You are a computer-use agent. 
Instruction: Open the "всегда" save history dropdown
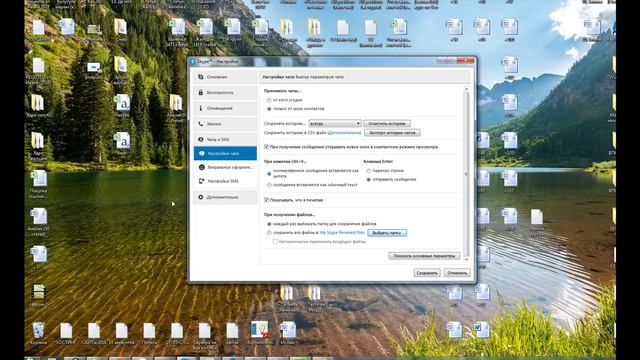(335, 123)
